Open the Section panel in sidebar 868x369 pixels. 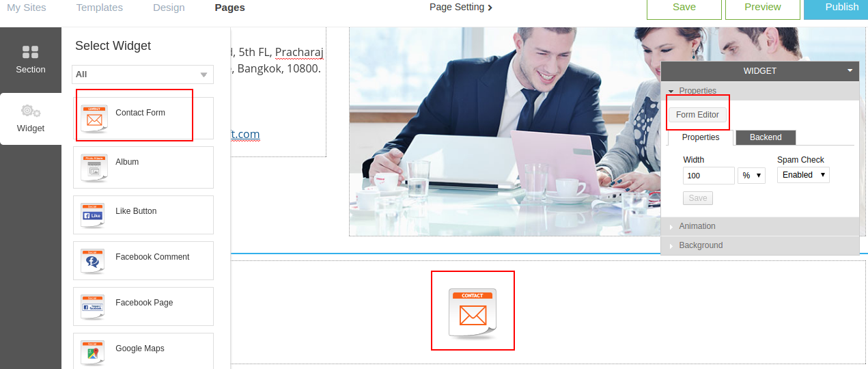[x=31, y=59]
